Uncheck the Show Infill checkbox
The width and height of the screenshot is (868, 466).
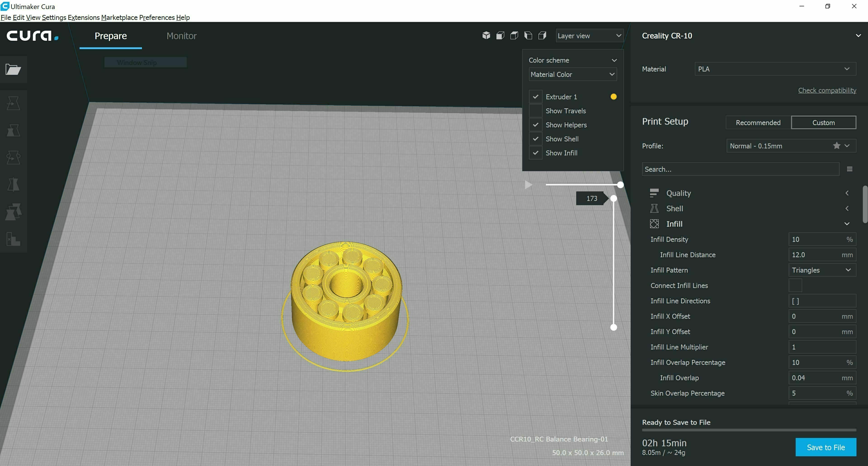click(x=535, y=153)
